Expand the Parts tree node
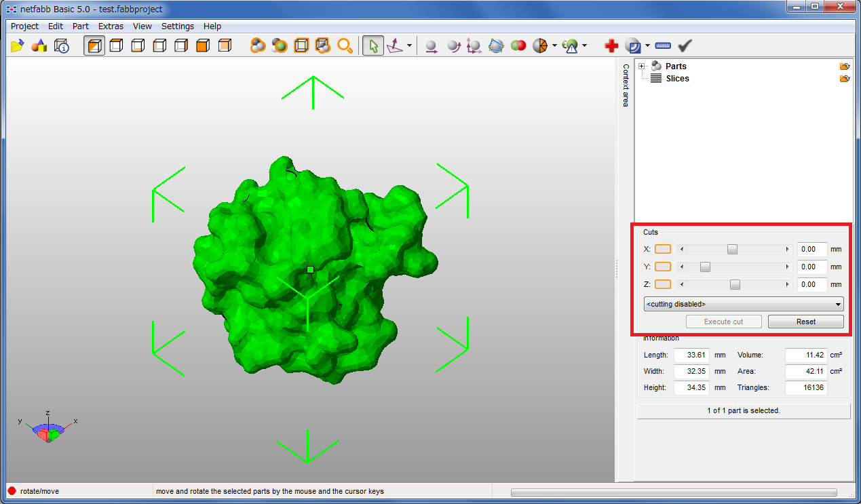Screen dimensions: 861x504 [x=642, y=66]
